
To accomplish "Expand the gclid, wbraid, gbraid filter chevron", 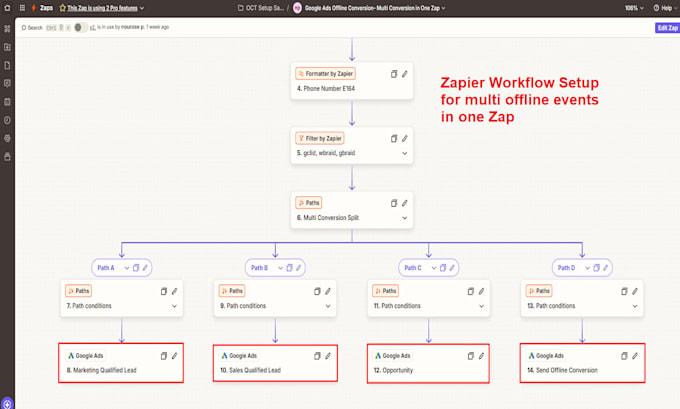I will pos(405,154).
